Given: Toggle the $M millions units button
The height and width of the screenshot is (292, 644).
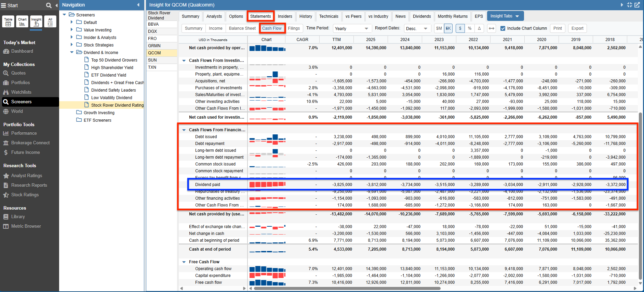Looking at the screenshot, I should point(439,28).
